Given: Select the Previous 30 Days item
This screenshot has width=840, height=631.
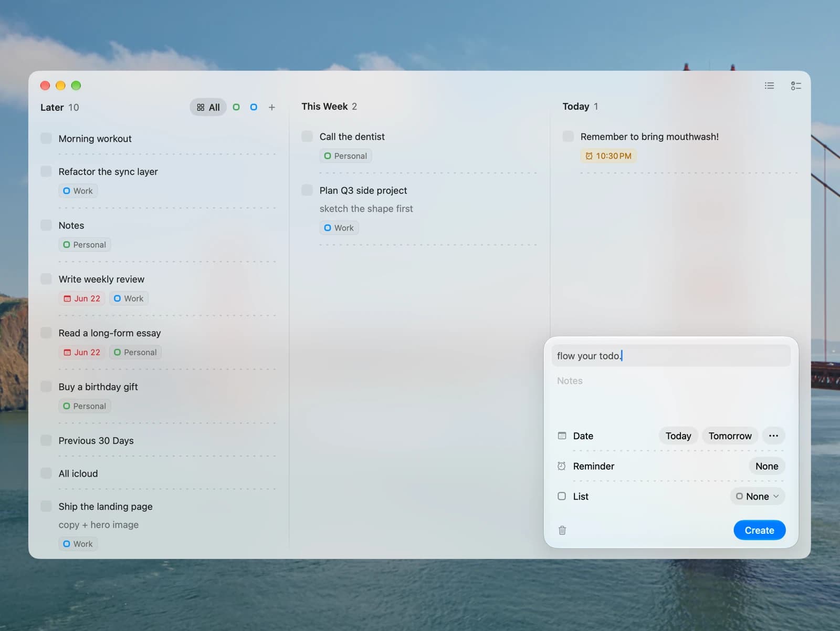Looking at the screenshot, I should [96, 440].
